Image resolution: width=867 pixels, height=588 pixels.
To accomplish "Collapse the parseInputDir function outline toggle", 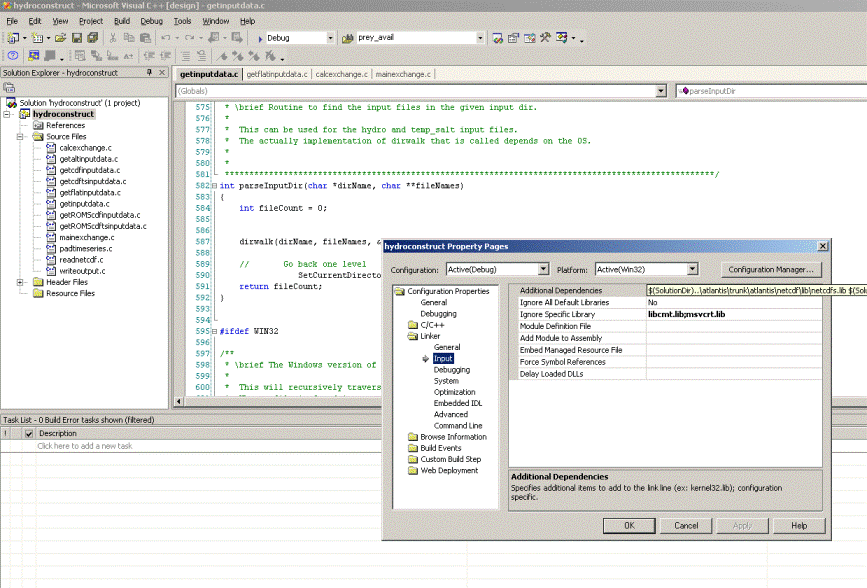I will coord(213,186).
